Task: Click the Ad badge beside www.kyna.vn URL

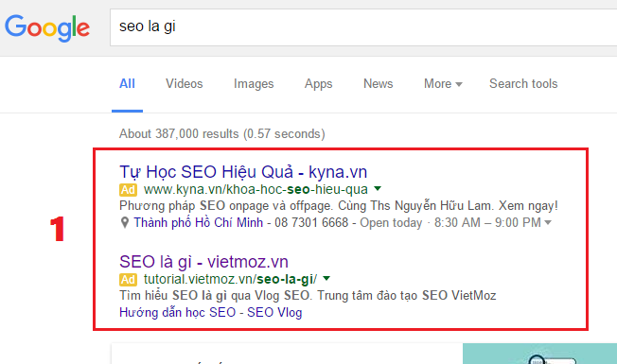Action: pos(129,190)
